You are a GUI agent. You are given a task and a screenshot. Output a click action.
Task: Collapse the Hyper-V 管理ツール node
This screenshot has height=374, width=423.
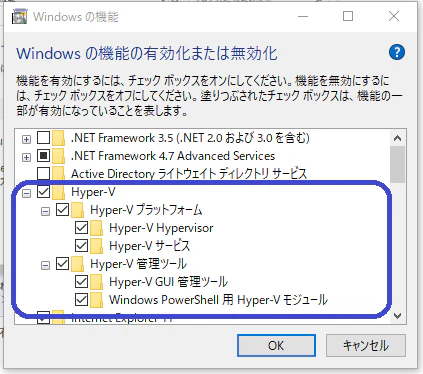tap(45, 265)
